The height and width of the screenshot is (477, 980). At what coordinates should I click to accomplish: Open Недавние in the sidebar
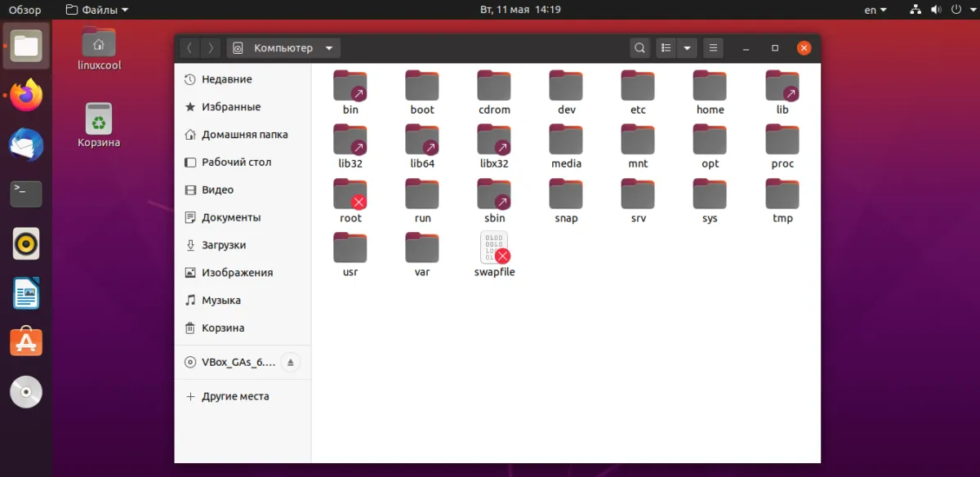pos(243,79)
